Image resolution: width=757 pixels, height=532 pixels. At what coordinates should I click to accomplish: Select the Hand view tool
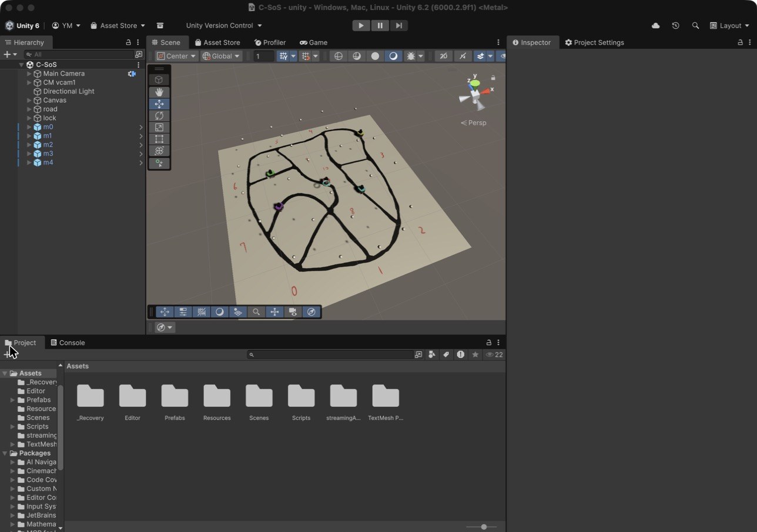pyautogui.click(x=159, y=92)
